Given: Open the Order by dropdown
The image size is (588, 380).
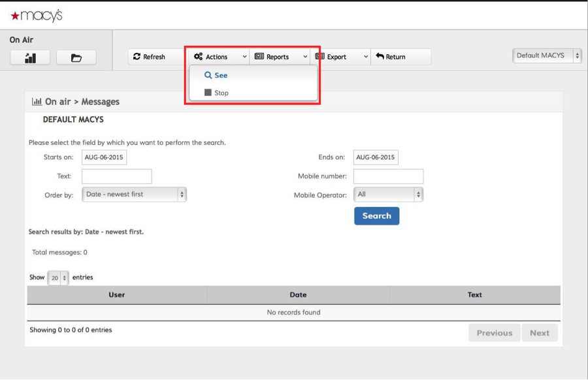Looking at the screenshot, I should coord(134,195).
